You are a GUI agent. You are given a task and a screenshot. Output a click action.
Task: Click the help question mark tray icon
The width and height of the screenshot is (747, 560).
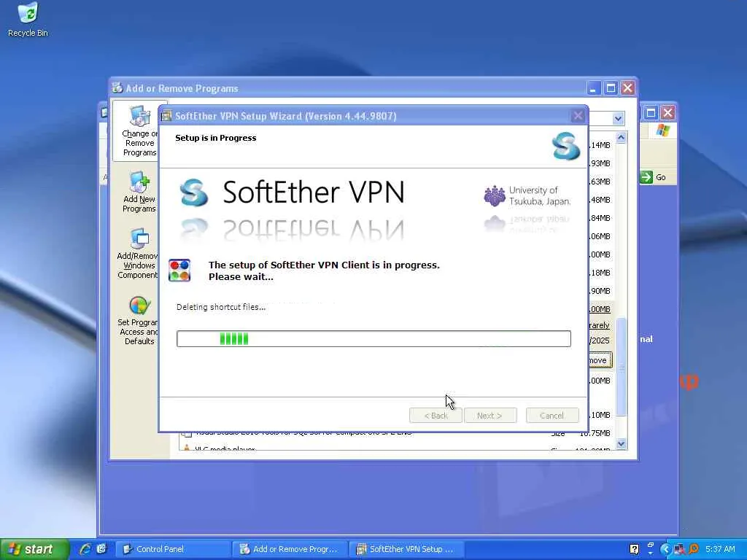(x=634, y=549)
